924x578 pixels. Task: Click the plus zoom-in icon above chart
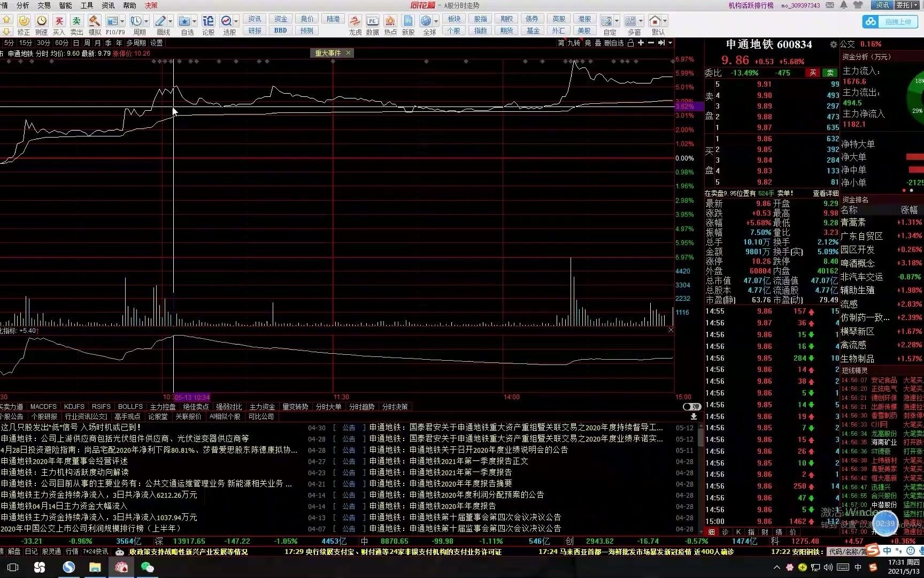click(641, 43)
